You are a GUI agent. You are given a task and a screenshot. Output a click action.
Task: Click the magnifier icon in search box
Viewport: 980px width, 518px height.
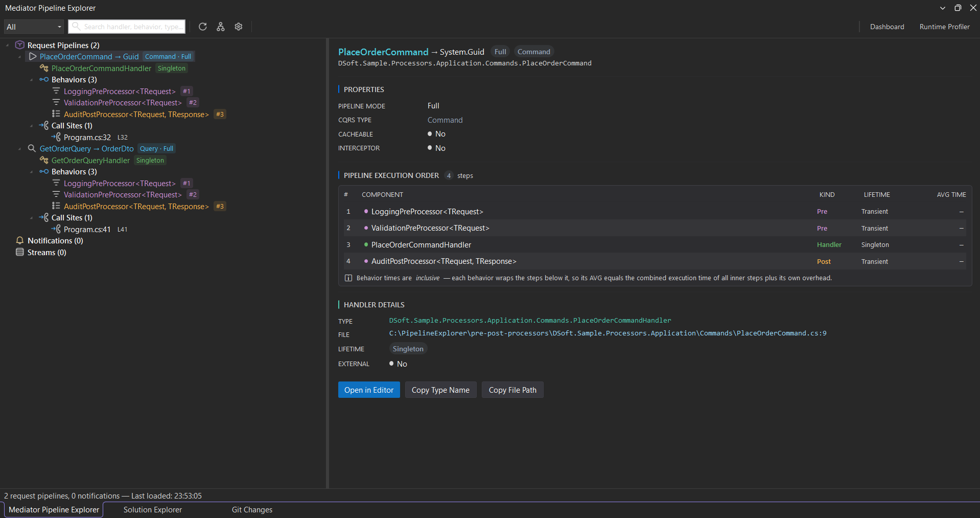click(76, 26)
